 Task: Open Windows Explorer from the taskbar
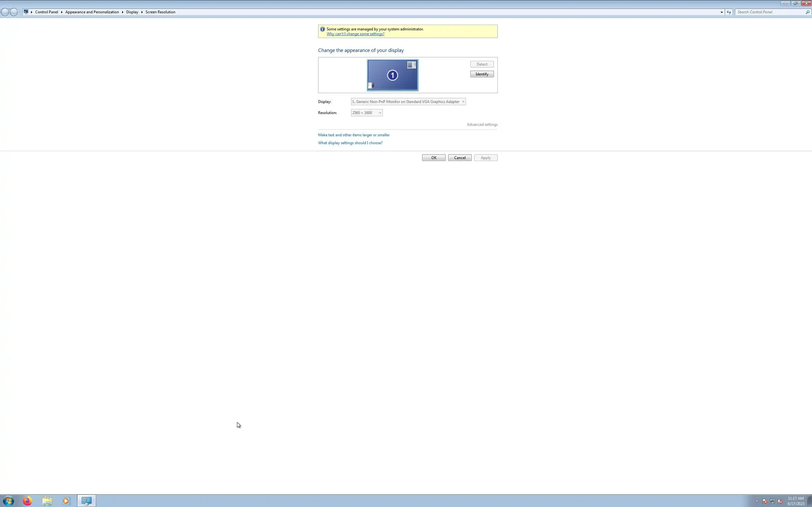[47, 501]
